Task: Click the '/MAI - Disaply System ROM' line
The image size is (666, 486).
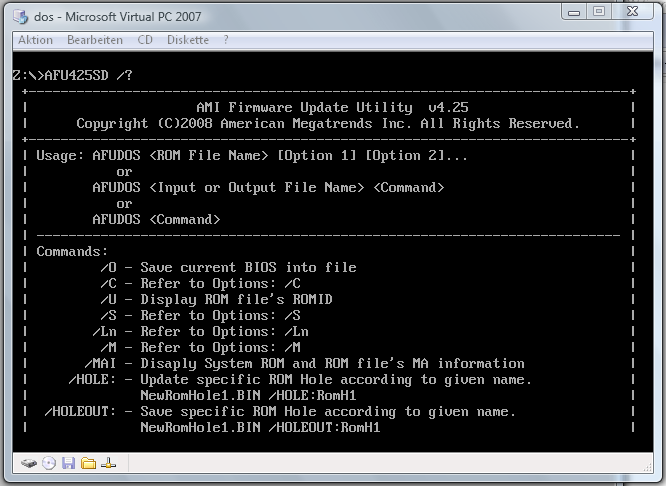Action: click(x=305, y=363)
